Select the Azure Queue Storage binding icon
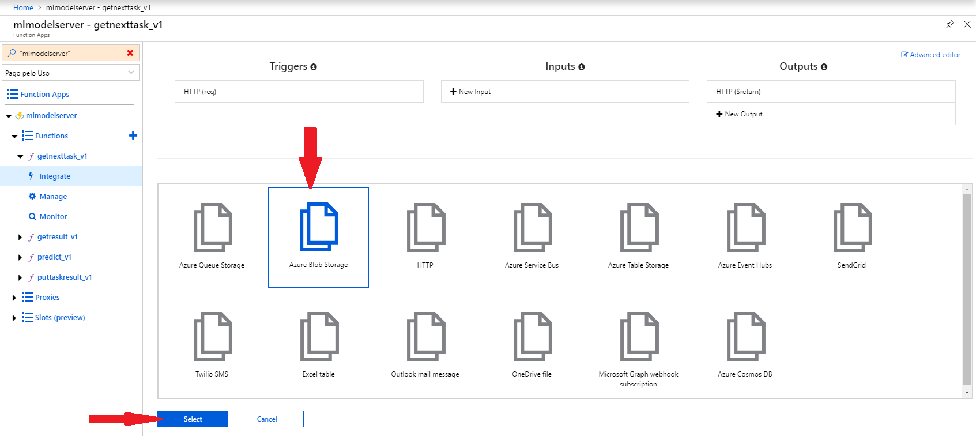980x436 pixels. click(x=213, y=228)
